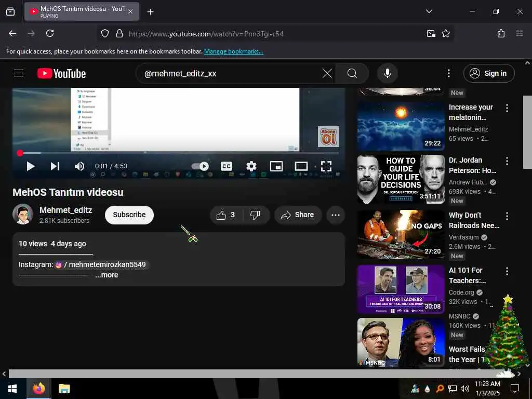Open AI 101 For Teachers thumbnail

401,289
